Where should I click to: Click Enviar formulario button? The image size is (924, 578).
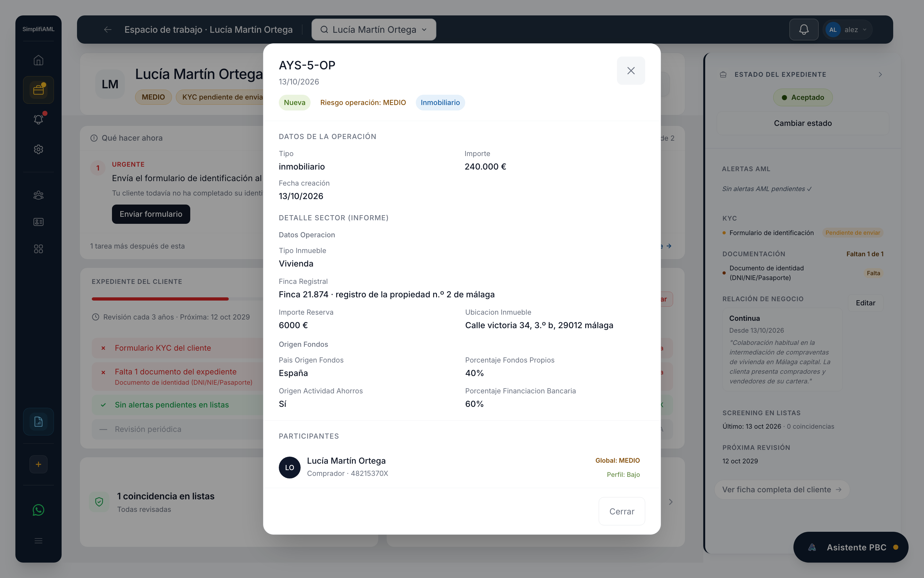coord(151,214)
